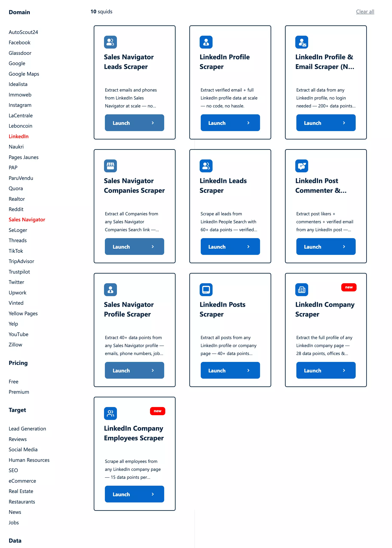Click the Sales Navigator Companies Scraper storefront icon

pyautogui.click(x=110, y=166)
